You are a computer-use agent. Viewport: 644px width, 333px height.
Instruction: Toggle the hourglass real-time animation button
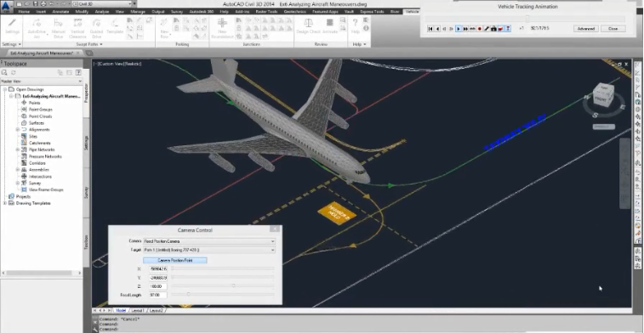pyautogui.click(x=508, y=29)
